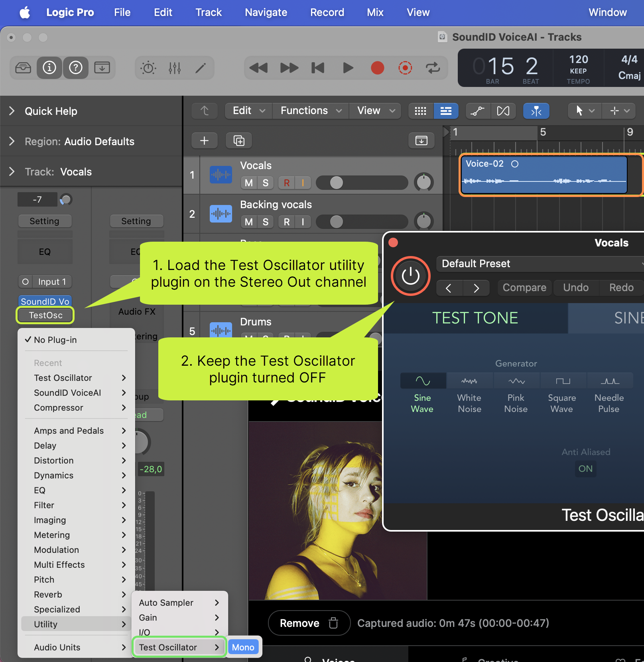Toggle Quick Help question mark button

(76, 68)
